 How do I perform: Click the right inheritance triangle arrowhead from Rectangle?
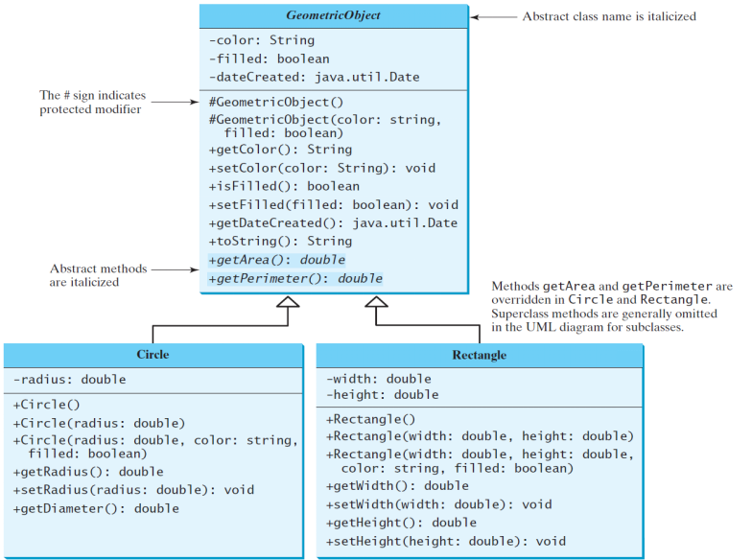pyautogui.click(x=376, y=302)
